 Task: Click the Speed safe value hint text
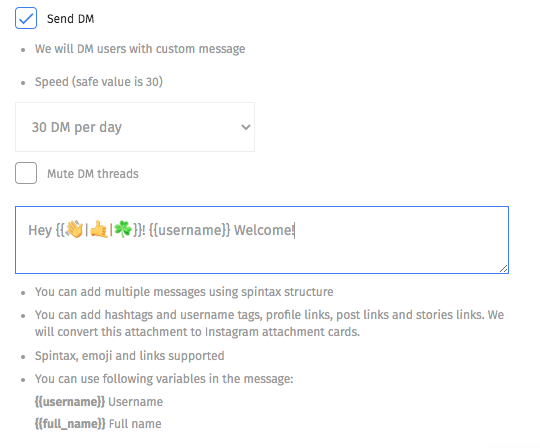99,82
